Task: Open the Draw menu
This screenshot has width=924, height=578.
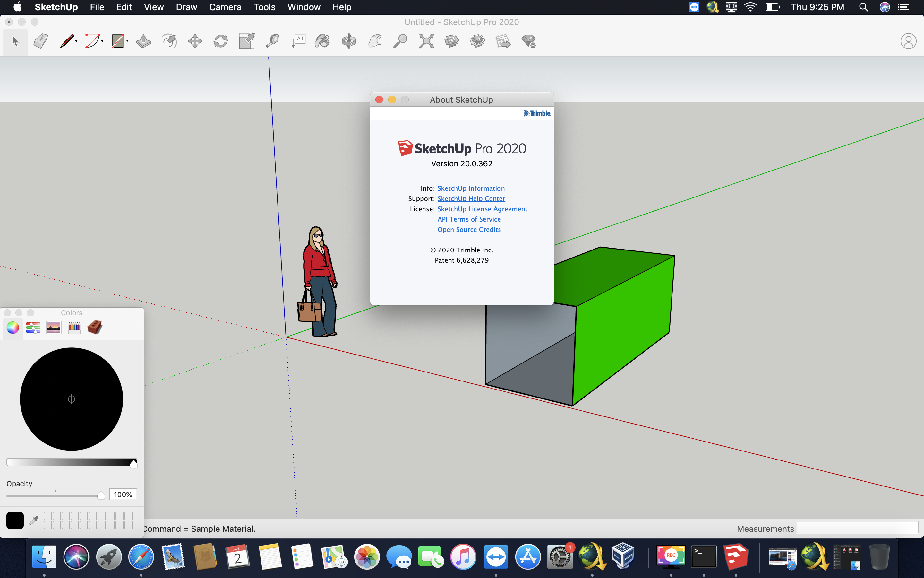Action: [x=186, y=7]
